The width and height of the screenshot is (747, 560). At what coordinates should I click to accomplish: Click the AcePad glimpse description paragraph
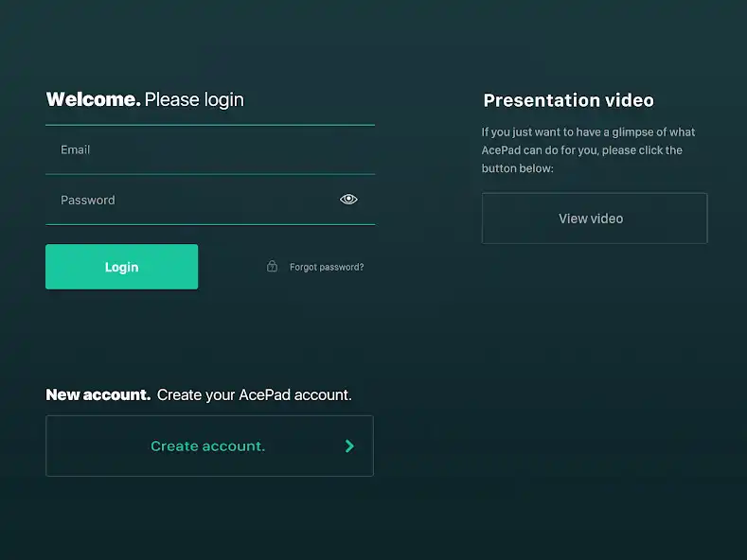coord(588,150)
